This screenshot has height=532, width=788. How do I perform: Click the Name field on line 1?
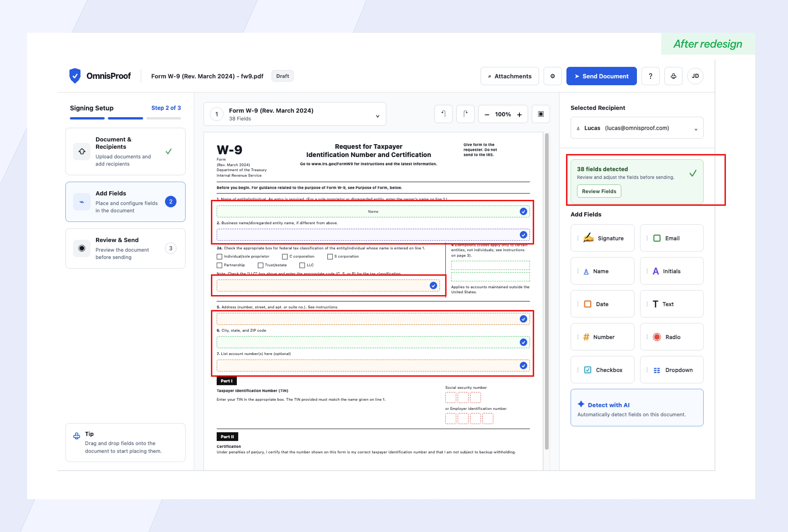coord(373,212)
